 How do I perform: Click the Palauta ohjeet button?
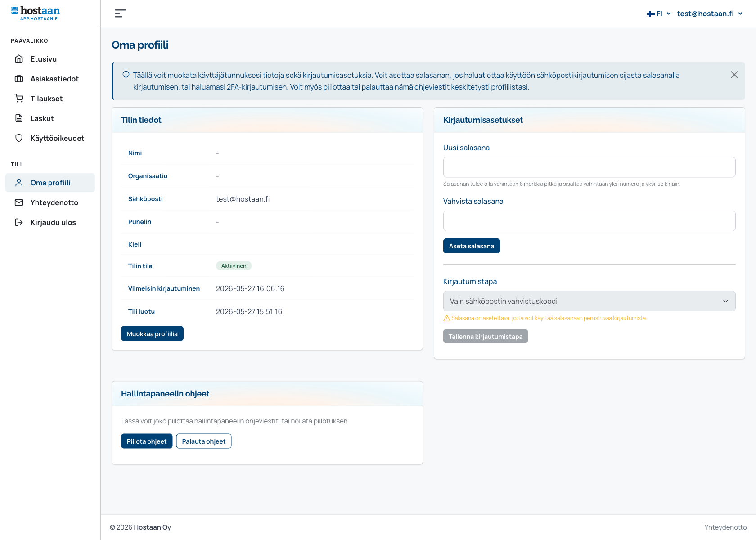204,441
